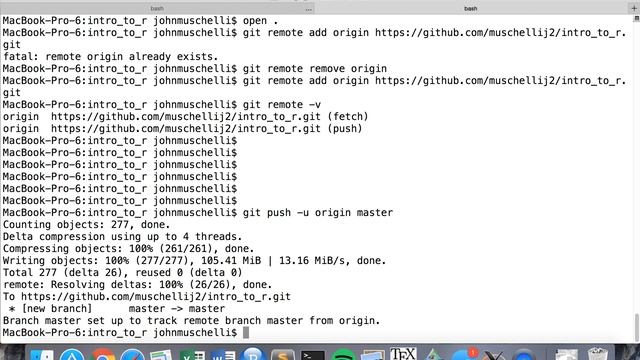
Task: Open Sublime Text from the dock
Action: click(282, 354)
